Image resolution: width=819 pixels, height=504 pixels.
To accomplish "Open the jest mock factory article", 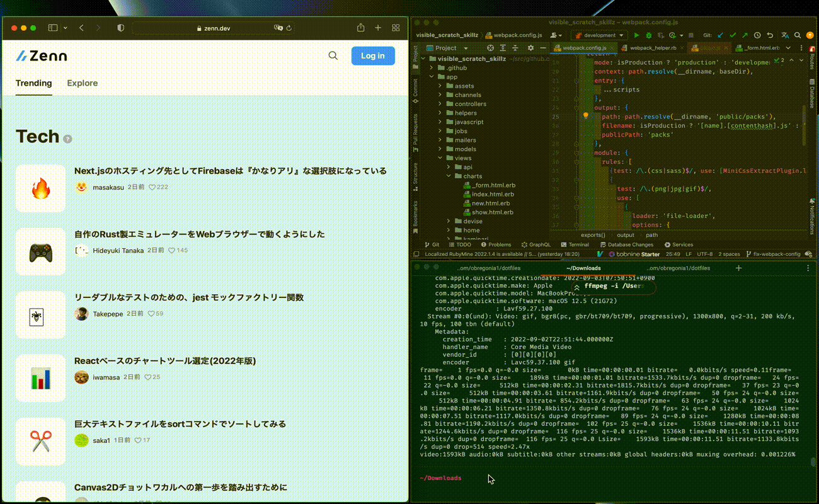I will [x=189, y=297].
